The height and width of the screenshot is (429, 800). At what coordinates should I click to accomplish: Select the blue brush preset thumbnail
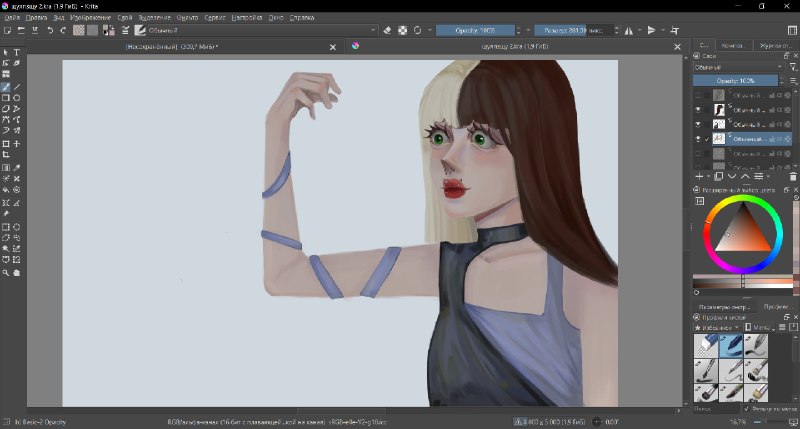pyautogui.click(x=731, y=345)
